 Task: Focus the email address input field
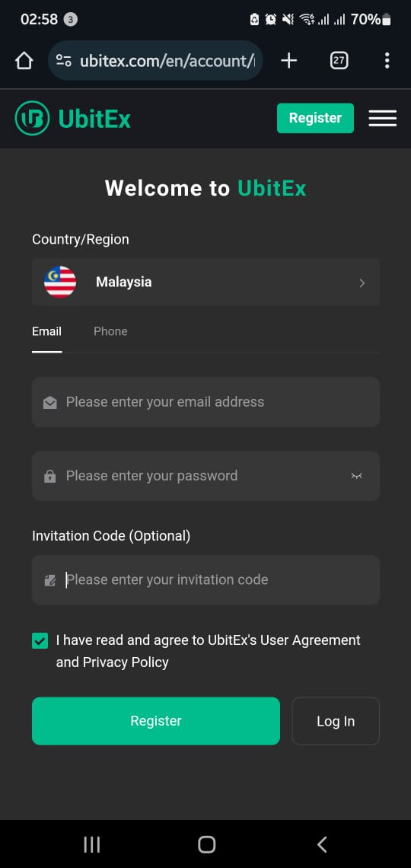pyautogui.click(x=205, y=402)
